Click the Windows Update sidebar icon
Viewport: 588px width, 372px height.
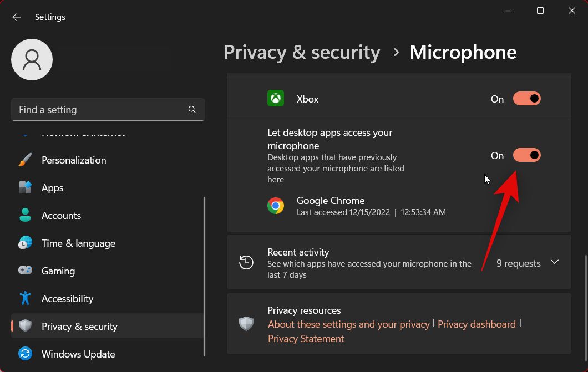point(26,354)
